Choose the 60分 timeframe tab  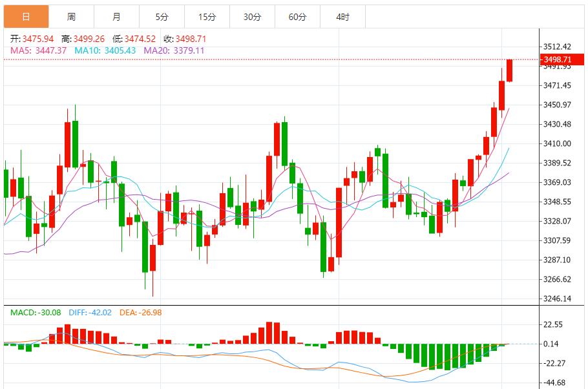pos(297,17)
